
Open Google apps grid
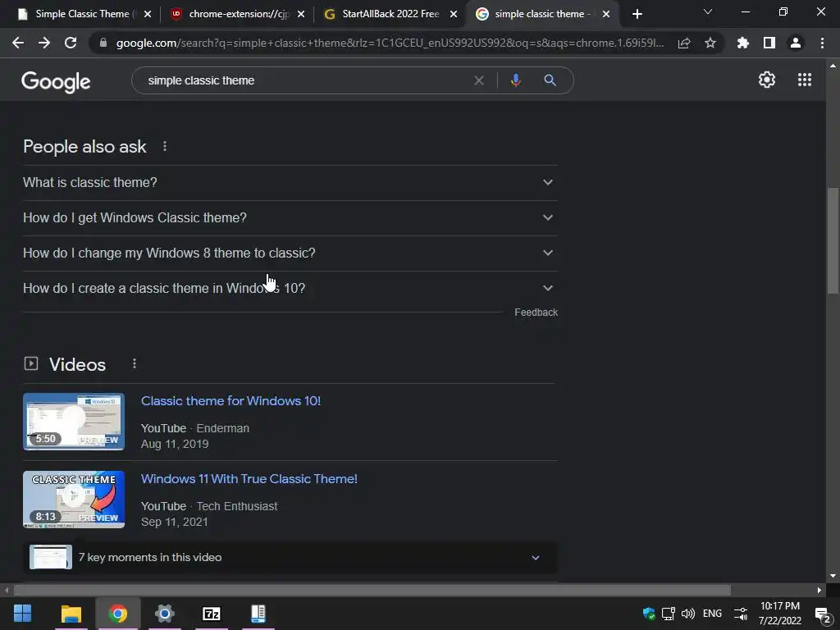tap(805, 80)
